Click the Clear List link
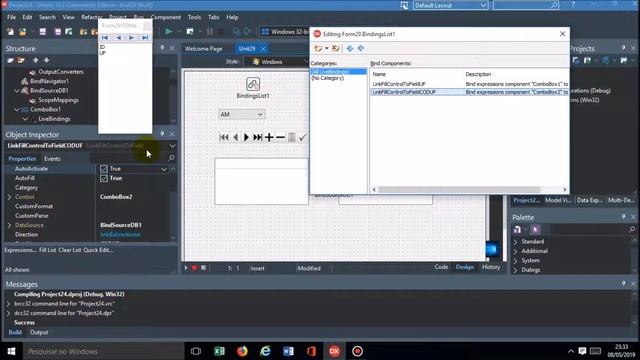The width and height of the screenshot is (640, 360). (70, 250)
